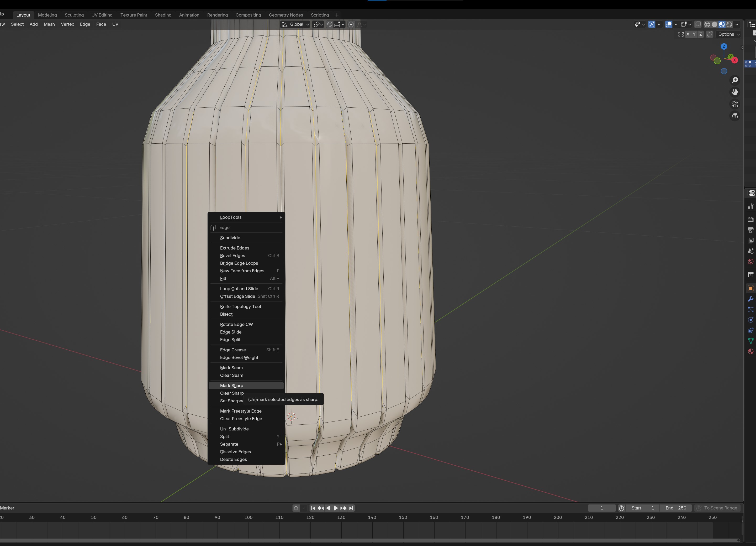Jump to timeline end
This screenshot has width=756, height=546.
point(351,508)
